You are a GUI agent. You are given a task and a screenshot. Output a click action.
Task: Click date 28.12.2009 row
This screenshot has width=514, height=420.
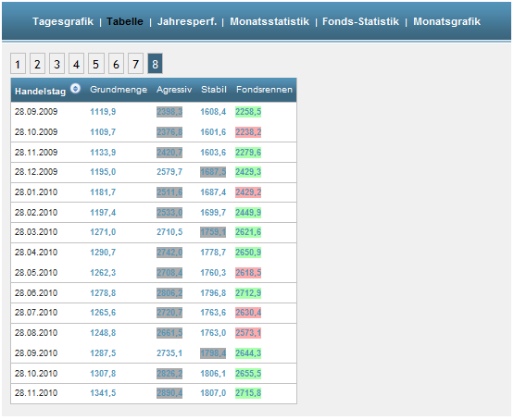pyautogui.click(x=154, y=172)
